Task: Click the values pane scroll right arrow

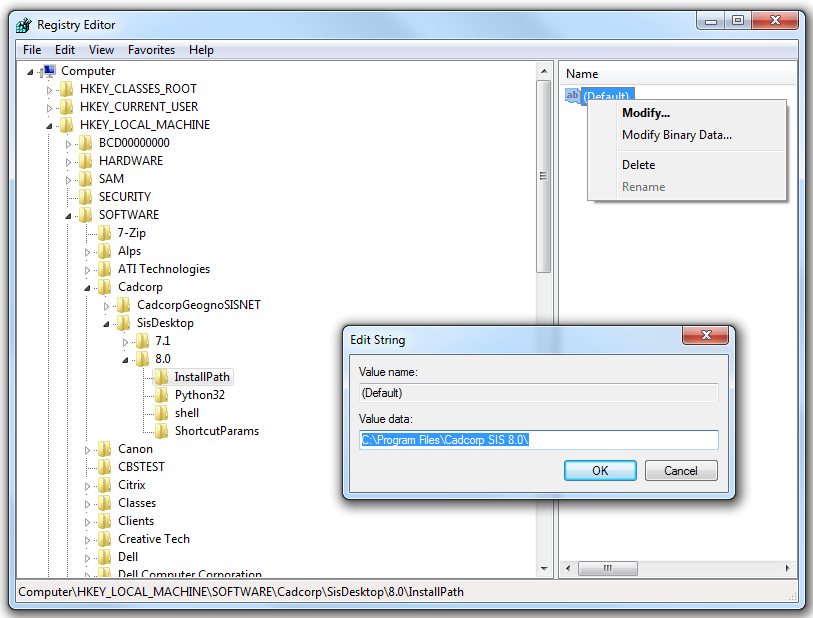Action: point(788,568)
